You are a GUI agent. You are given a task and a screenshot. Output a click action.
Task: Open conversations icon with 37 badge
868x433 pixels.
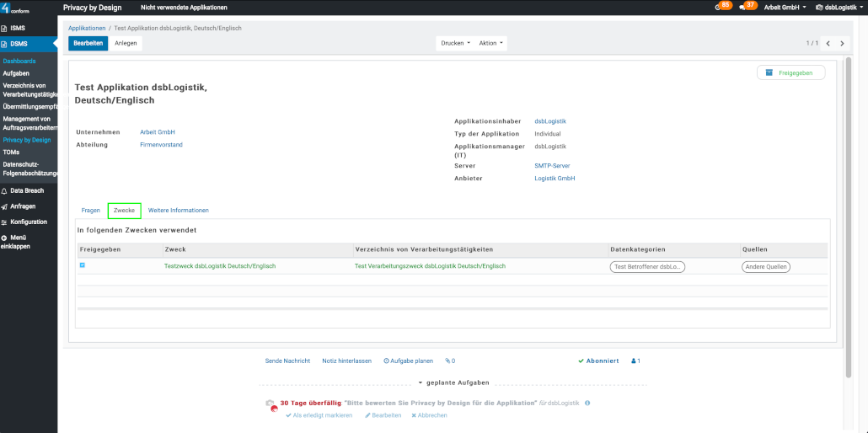pos(744,7)
